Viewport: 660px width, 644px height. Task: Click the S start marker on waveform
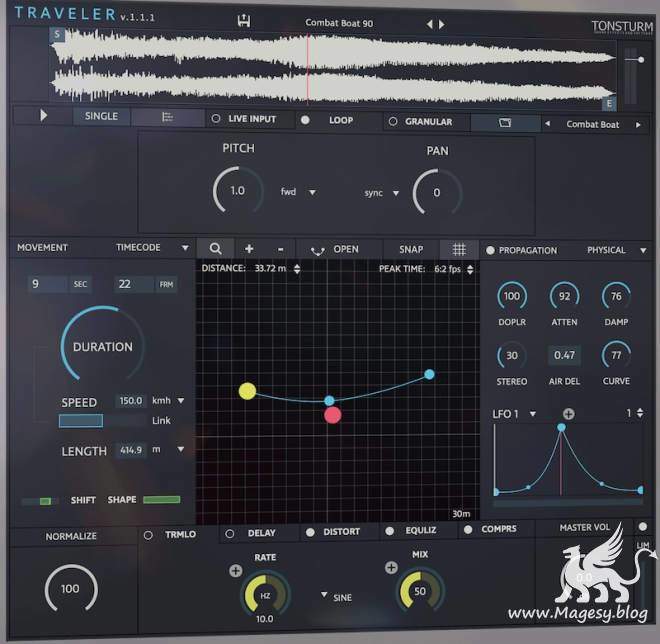(x=57, y=35)
